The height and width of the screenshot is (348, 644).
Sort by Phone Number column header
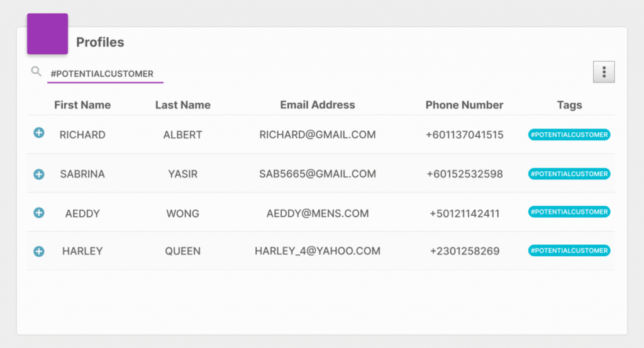click(465, 105)
